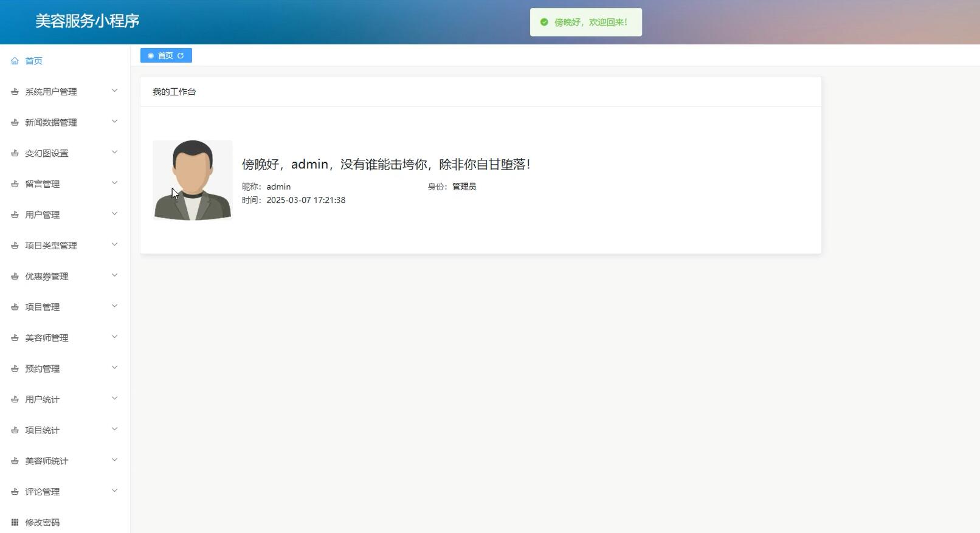The image size is (980, 533).
Task: Expand the 评论管理 chevron
Action: pyautogui.click(x=114, y=491)
